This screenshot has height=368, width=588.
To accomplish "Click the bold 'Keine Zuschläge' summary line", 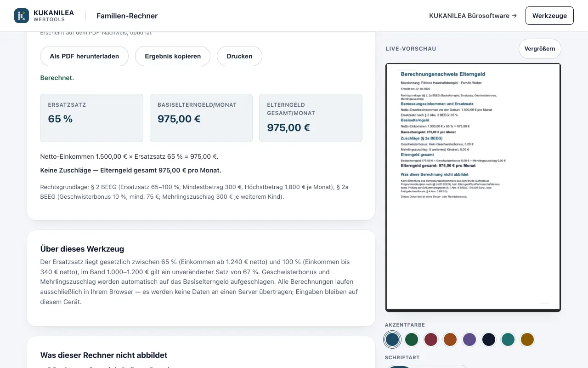I will [131, 170].
